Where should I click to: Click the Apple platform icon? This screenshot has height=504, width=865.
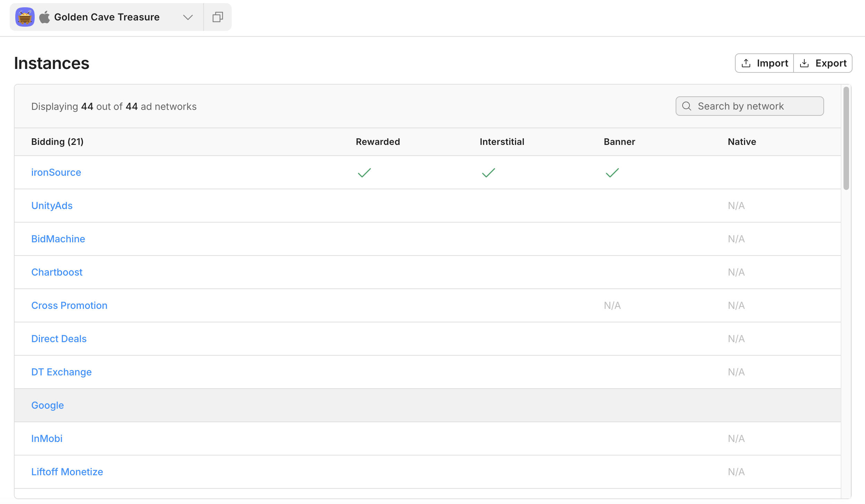pos(45,17)
